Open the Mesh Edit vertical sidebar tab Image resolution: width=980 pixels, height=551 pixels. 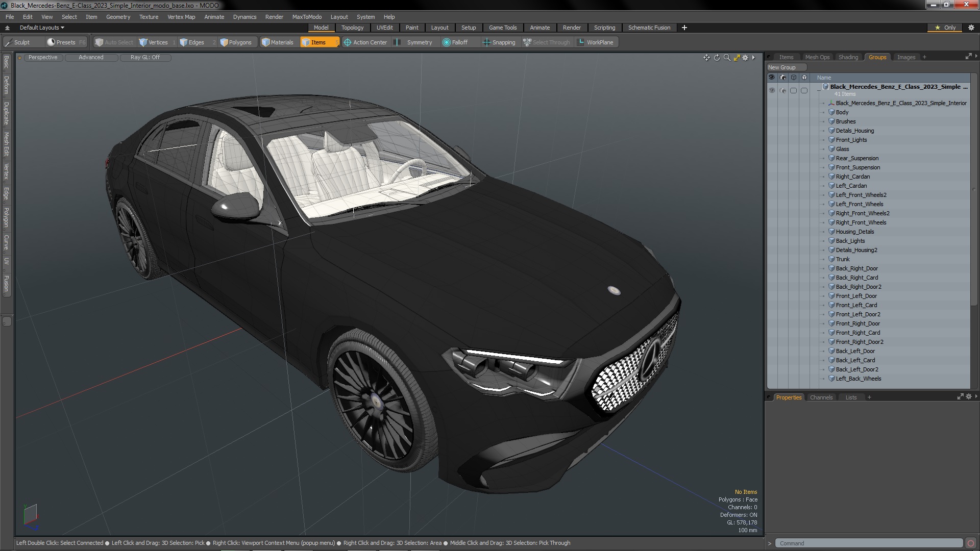(x=6, y=144)
